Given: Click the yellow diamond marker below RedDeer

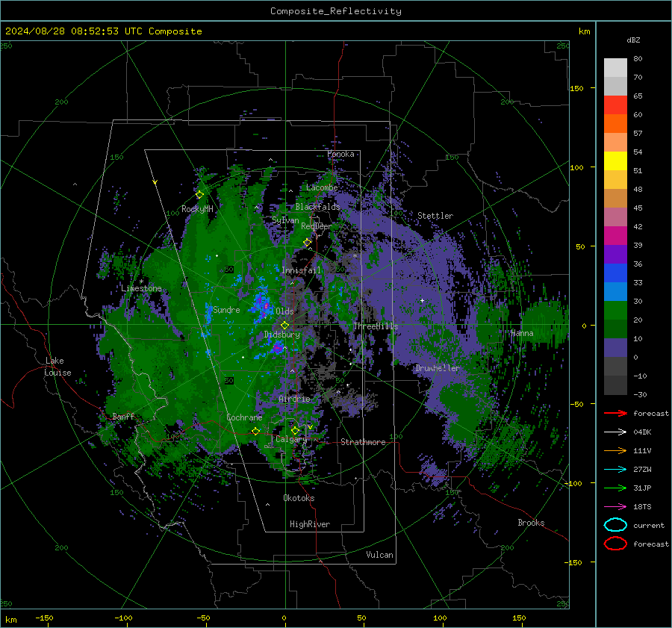Looking at the screenshot, I should (308, 243).
